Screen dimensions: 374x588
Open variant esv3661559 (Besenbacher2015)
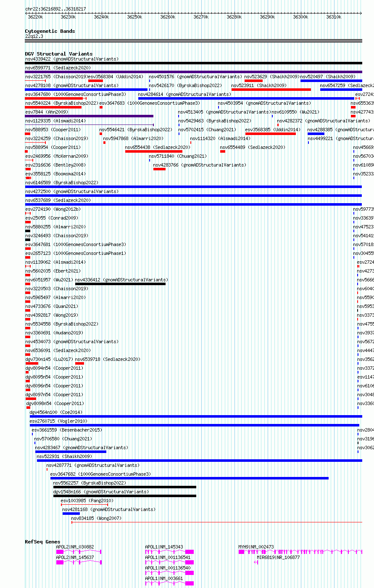click(x=67, y=430)
